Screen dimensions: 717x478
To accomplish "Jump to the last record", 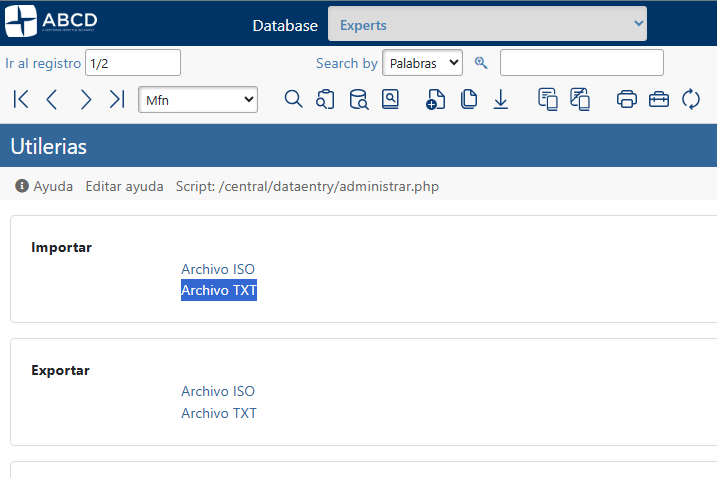I will pyautogui.click(x=117, y=99).
